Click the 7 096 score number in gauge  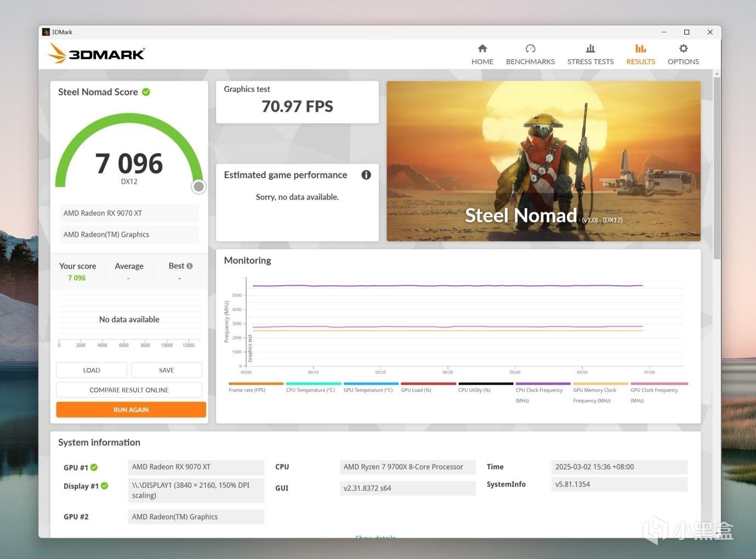click(129, 163)
